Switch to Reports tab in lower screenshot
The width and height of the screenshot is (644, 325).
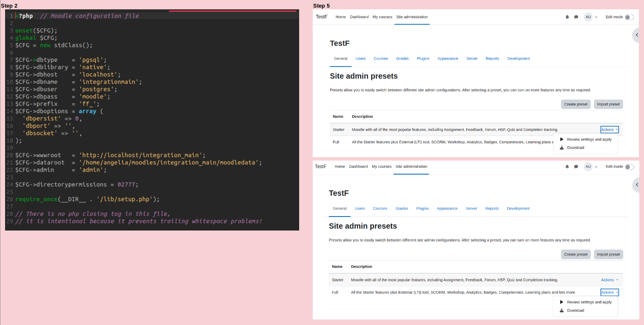tap(492, 208)
